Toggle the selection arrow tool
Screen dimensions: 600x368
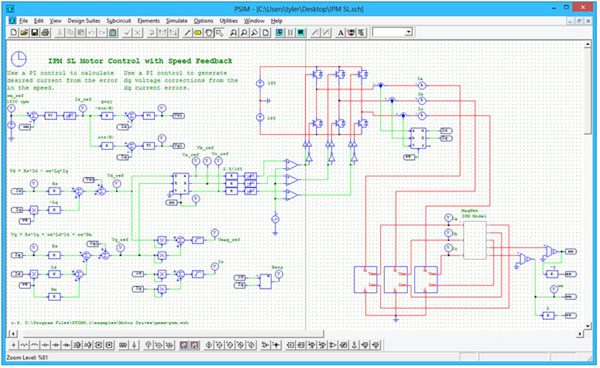click(219, 33)
